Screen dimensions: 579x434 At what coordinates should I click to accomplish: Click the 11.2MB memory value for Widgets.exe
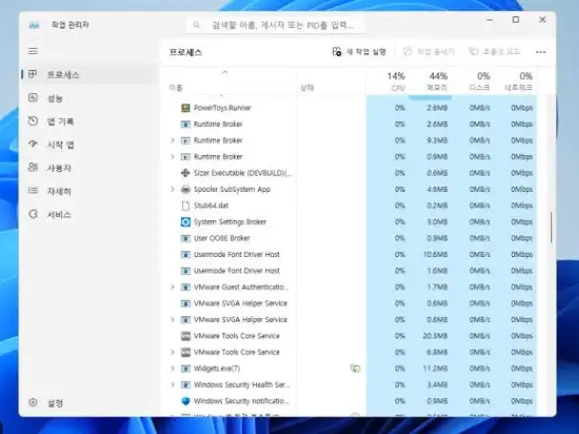point(435,368)
